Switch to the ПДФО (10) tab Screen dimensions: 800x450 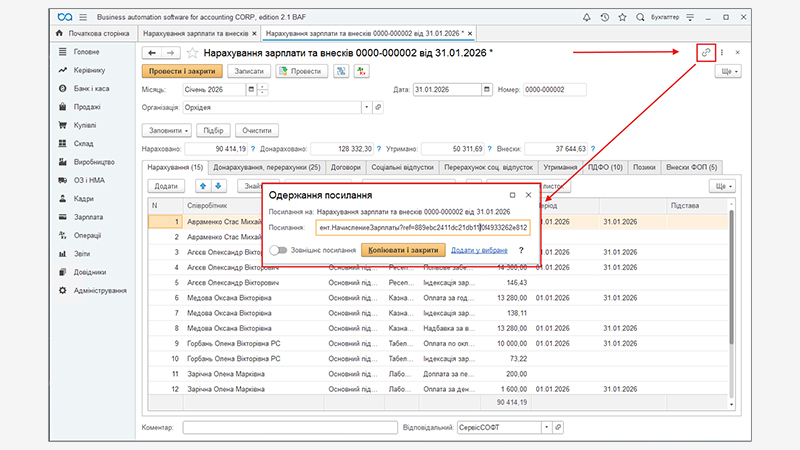coord(604,167)
